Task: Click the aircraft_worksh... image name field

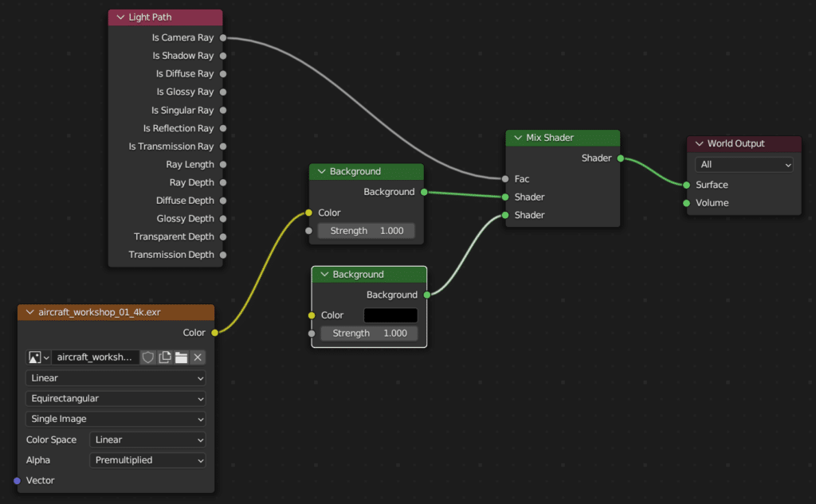Action: (x=96, y=357)
